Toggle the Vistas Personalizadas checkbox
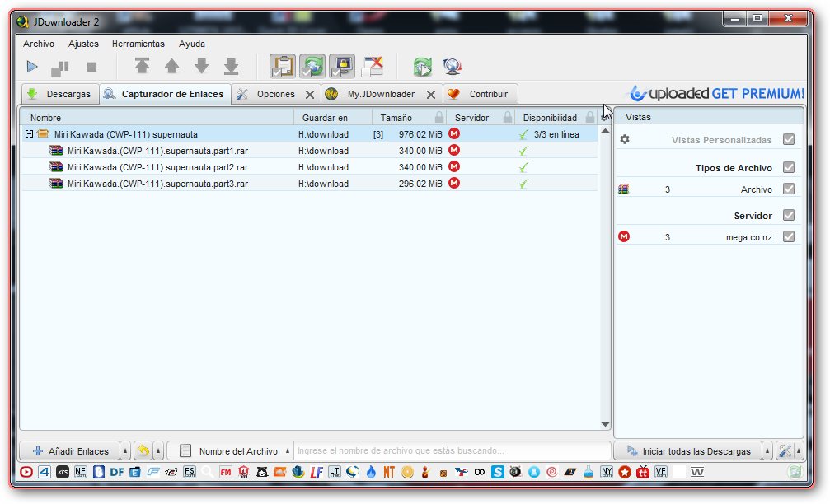 point(789,140)
